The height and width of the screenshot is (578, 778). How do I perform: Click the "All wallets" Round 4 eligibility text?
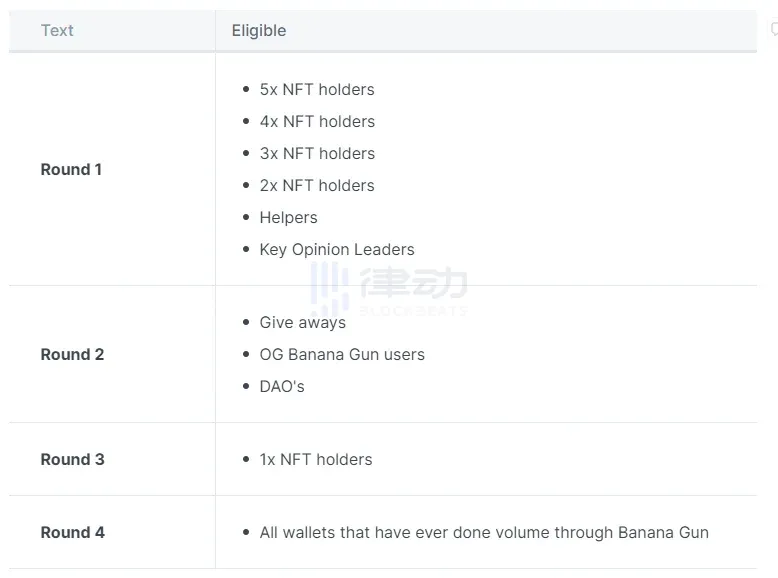[x=484, y=532]
